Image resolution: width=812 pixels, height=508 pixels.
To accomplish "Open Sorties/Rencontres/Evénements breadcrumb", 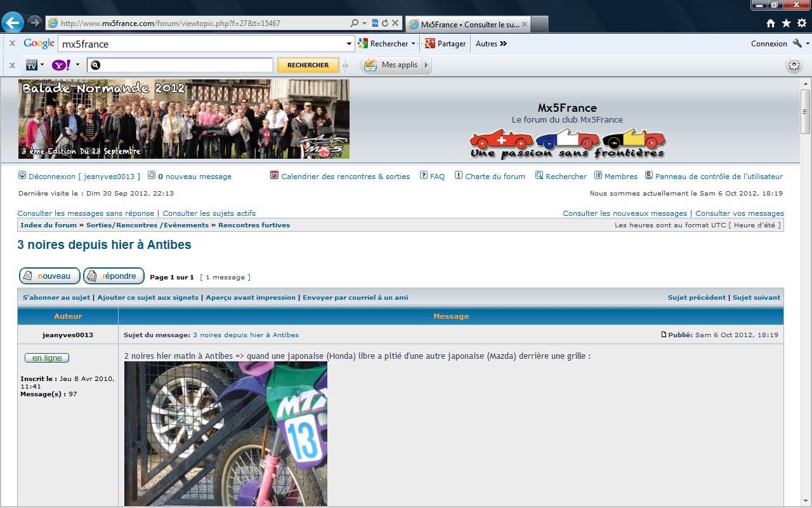I will pyautogui.click(x=147, y=225).
